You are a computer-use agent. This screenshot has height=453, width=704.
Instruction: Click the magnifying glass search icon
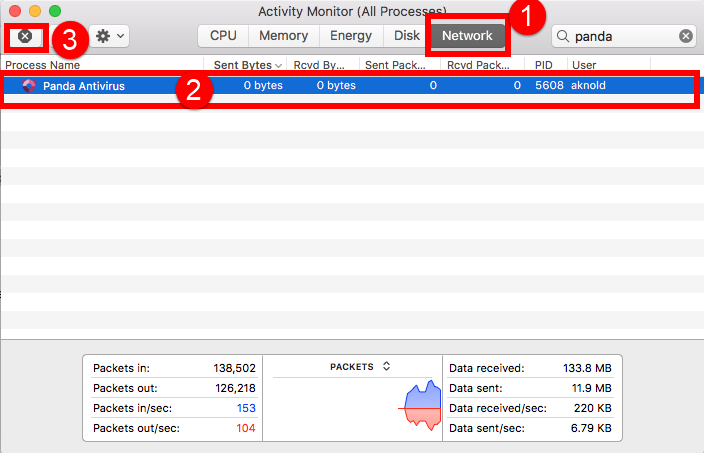(563, 36)
